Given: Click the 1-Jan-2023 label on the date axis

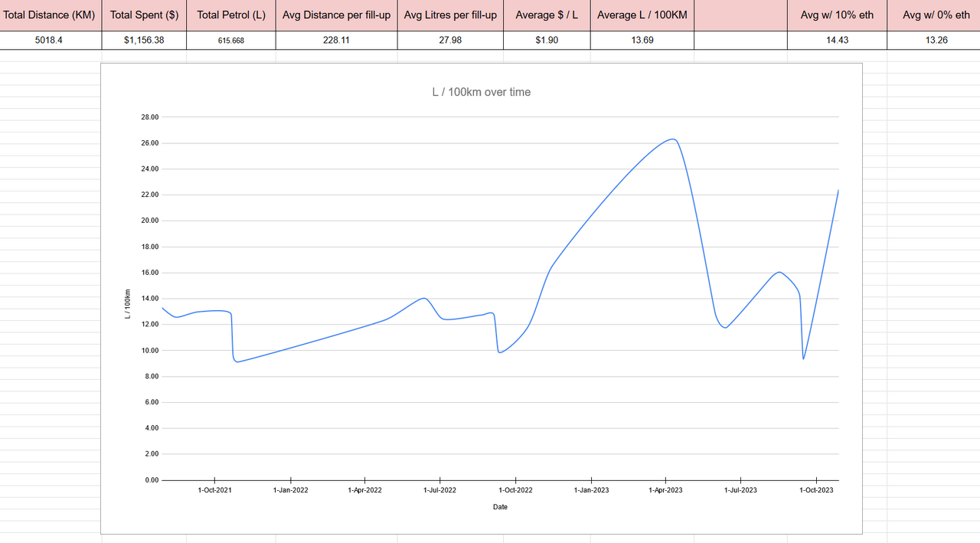Looking at the screenshot, I should 591,490.
